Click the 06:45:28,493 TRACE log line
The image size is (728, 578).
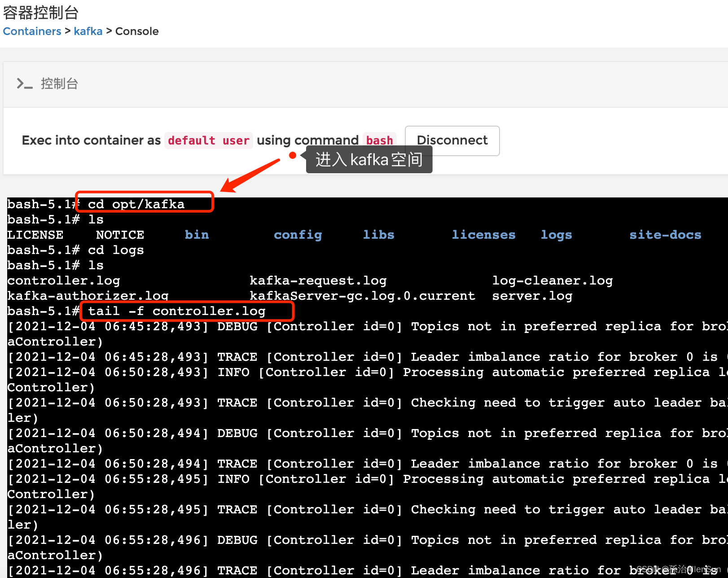[x=368, y=357]
